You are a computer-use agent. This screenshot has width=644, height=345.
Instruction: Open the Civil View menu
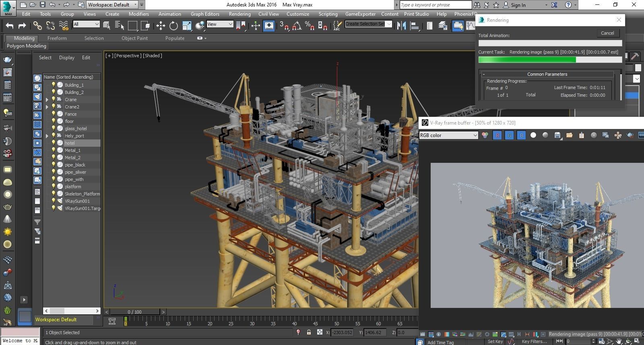click(268, 14)
